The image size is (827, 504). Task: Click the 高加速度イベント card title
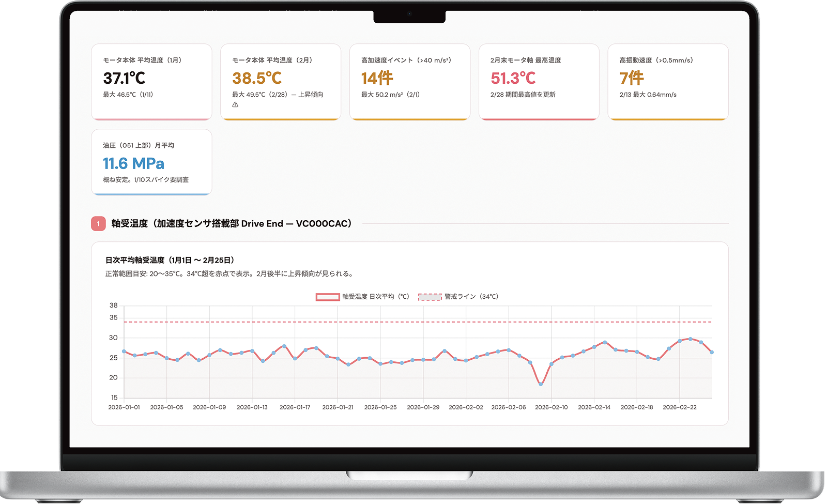pos(406,60)
